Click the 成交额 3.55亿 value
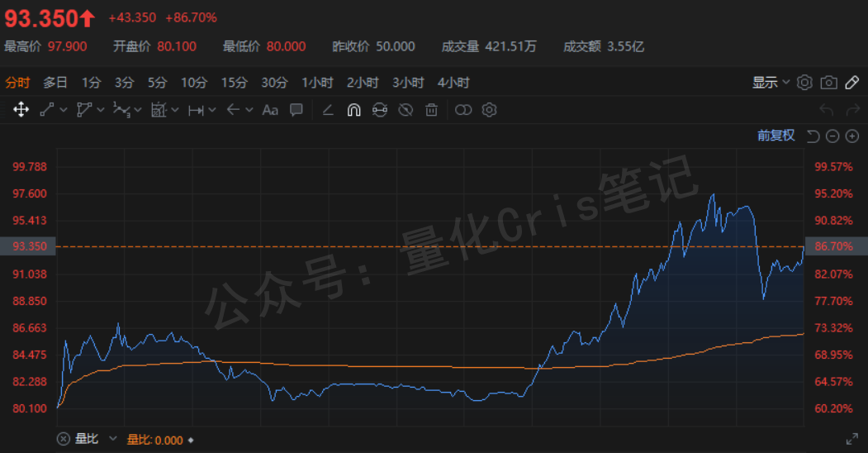This screenshot has width=868, height=453. 625,46
